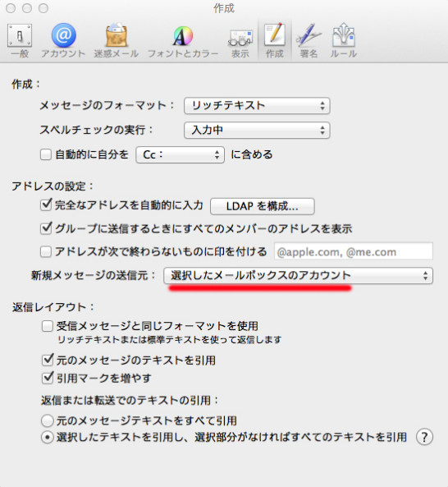Enable 受信メッセージと同じフォーマットを使用 checkbox
The image size is (448, 487).
(47, 326)
